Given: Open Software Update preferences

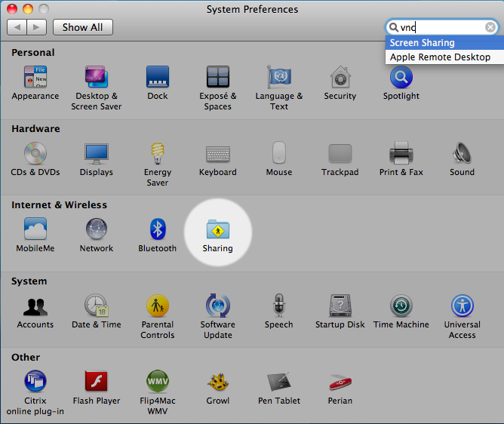Looking at the screenshot, I should pyautogui.click(x=218, y=306).
